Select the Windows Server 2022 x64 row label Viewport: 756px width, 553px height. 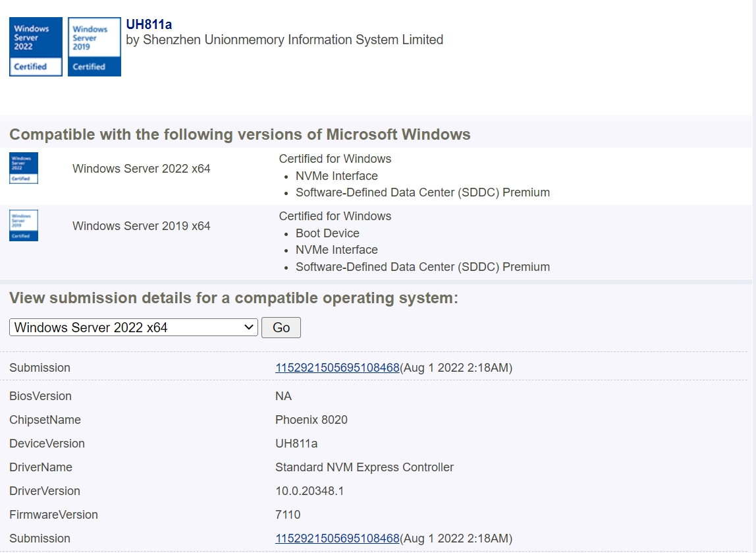pyautogui.click(x=141, y=169)
